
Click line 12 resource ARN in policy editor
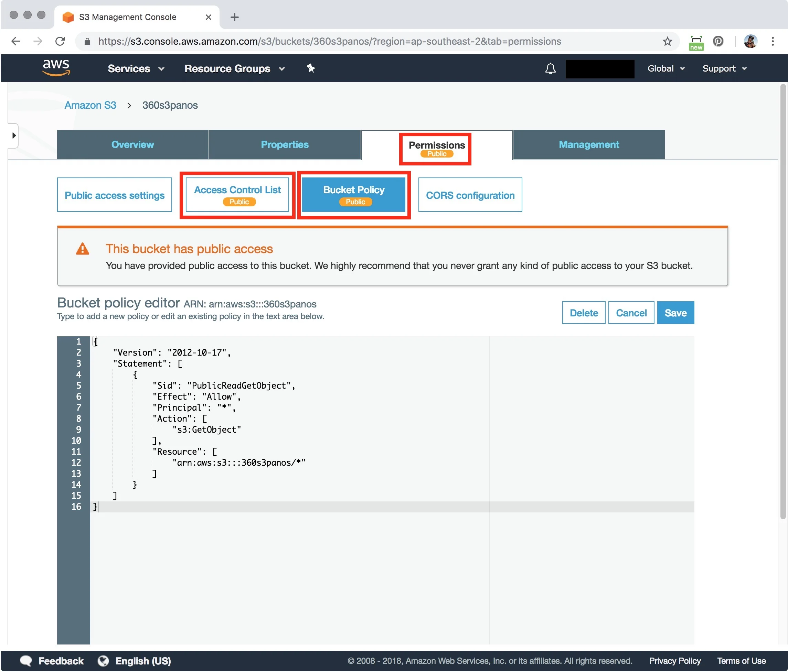tap(239, 463)
